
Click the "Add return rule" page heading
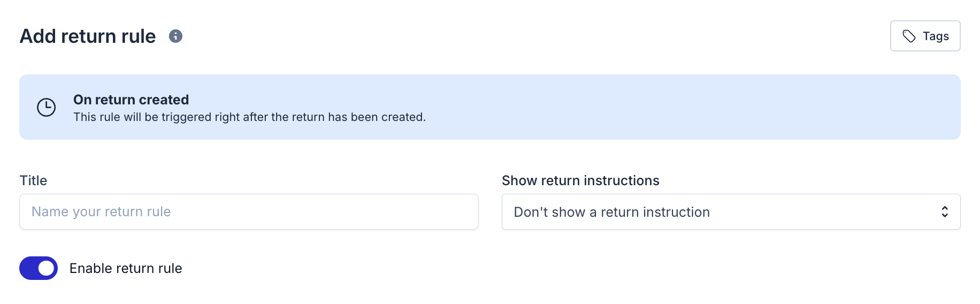pyautogui.click(x=88, y=36)
